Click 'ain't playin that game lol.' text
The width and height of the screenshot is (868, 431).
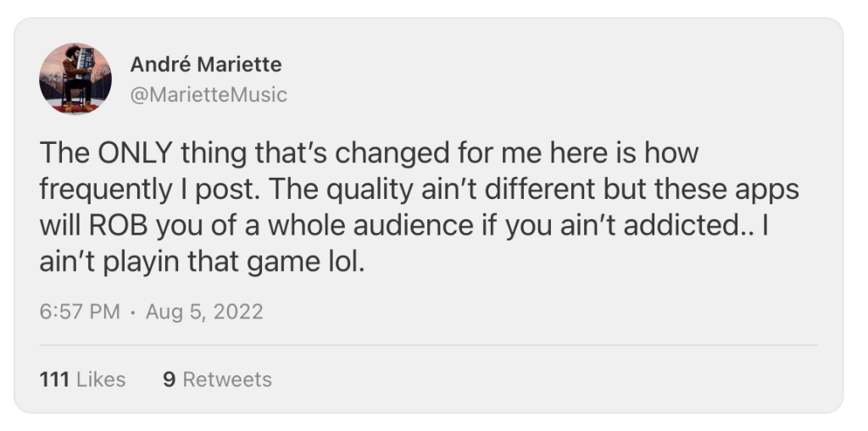coord(202,262)
